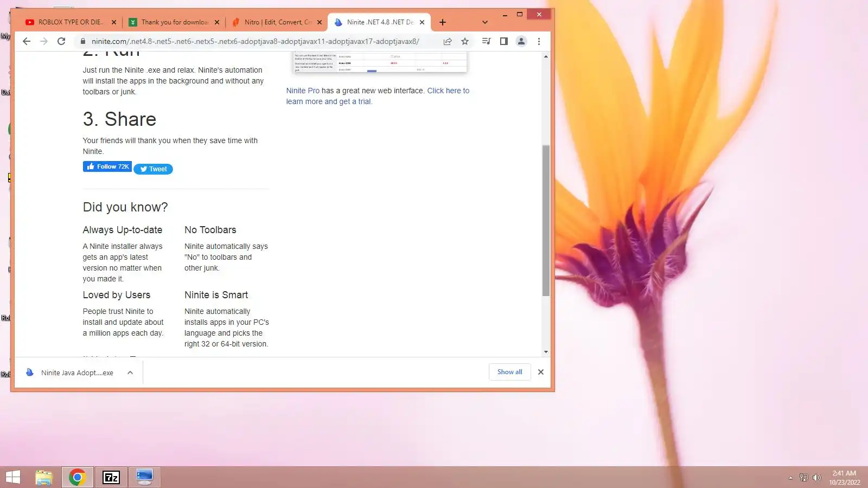Switch to the ROBLOX TYPE OR DIE tab

[69, 22]
